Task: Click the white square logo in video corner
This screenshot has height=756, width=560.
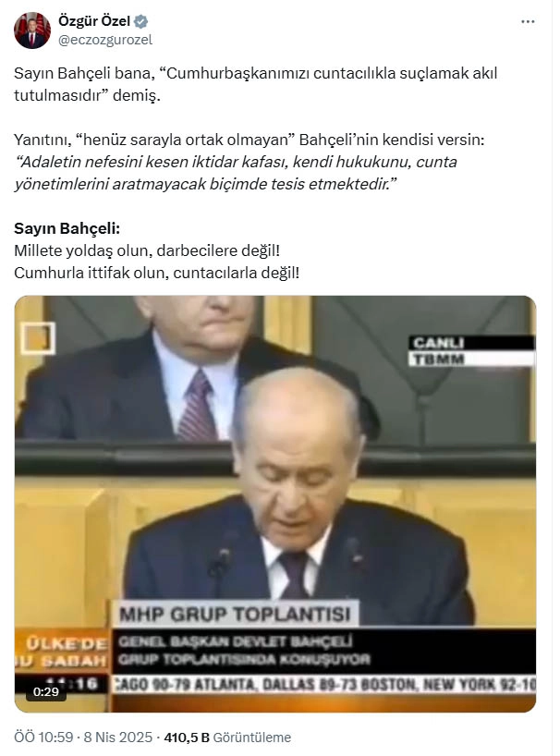Action: coord(38,338)
